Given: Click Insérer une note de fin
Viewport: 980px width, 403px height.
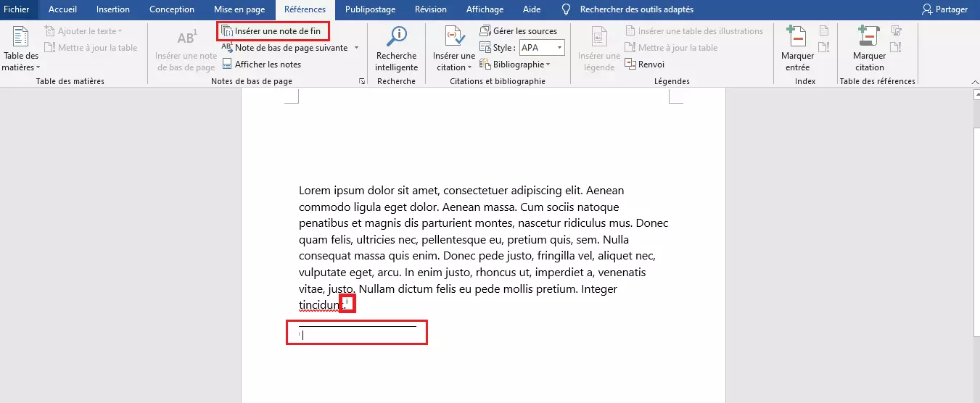Looking at the screenshot, I should [x=273, y=31].
